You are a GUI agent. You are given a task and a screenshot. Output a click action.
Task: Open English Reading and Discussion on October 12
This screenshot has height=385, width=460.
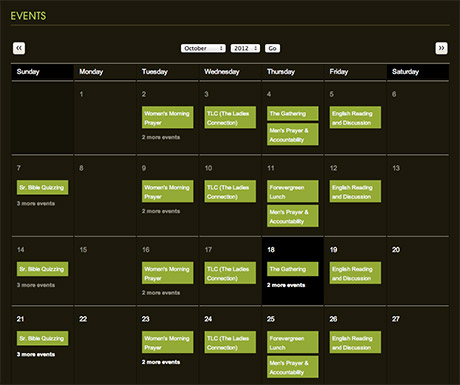tap(355, 191)
